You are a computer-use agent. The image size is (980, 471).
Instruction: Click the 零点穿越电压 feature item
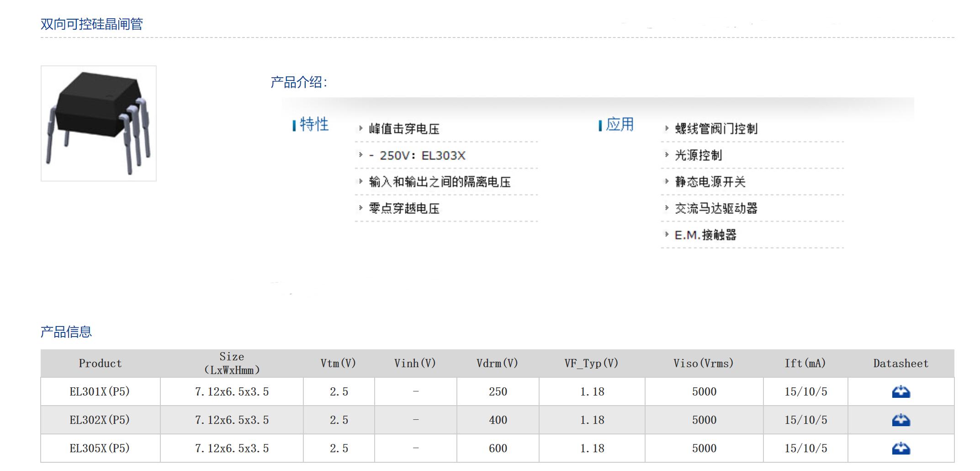[404, 209]
